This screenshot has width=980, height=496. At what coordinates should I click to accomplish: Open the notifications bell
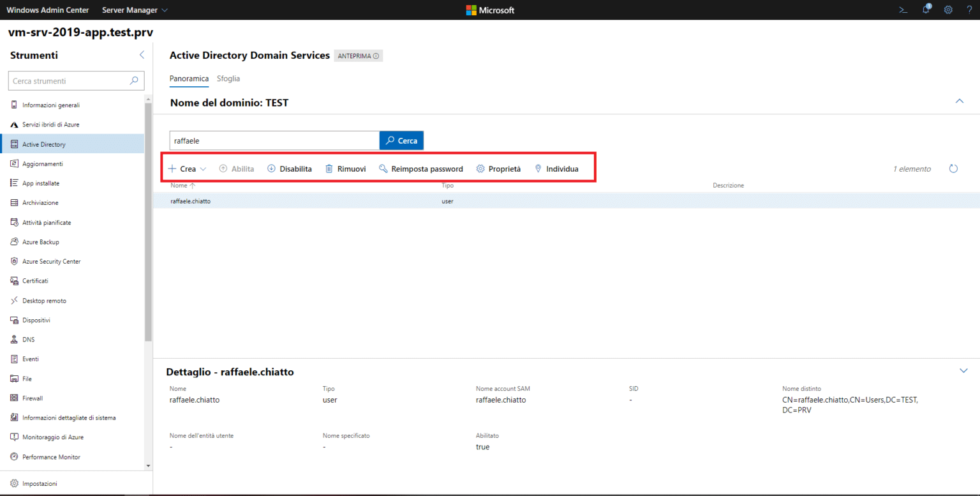tap(925, 10)
